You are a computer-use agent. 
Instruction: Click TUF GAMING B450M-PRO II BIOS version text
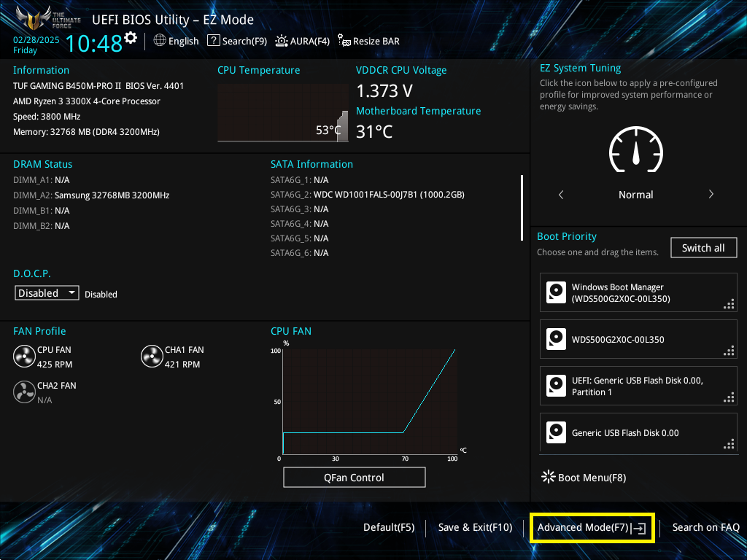click(98, 86)
